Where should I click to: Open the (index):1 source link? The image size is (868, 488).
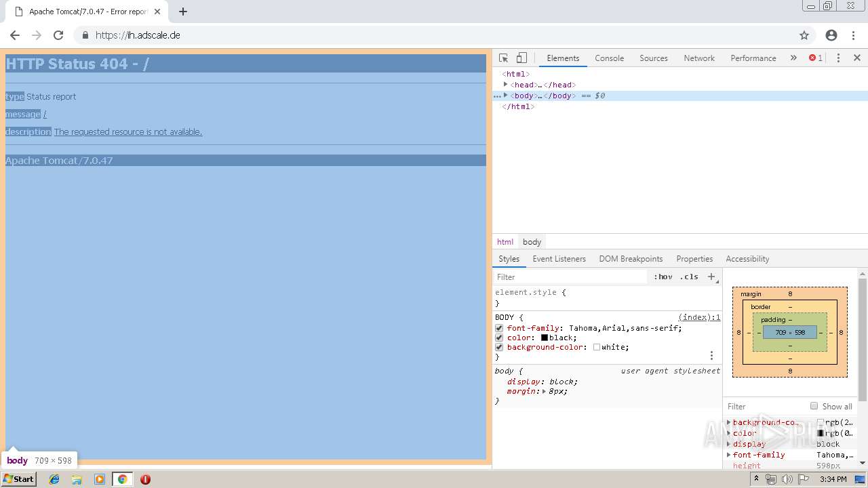tap(699, 317)
